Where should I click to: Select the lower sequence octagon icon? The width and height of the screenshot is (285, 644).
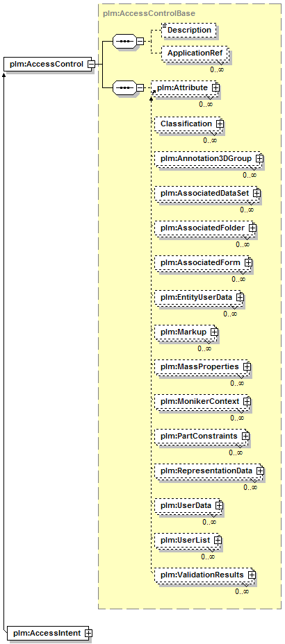point(124,88)
